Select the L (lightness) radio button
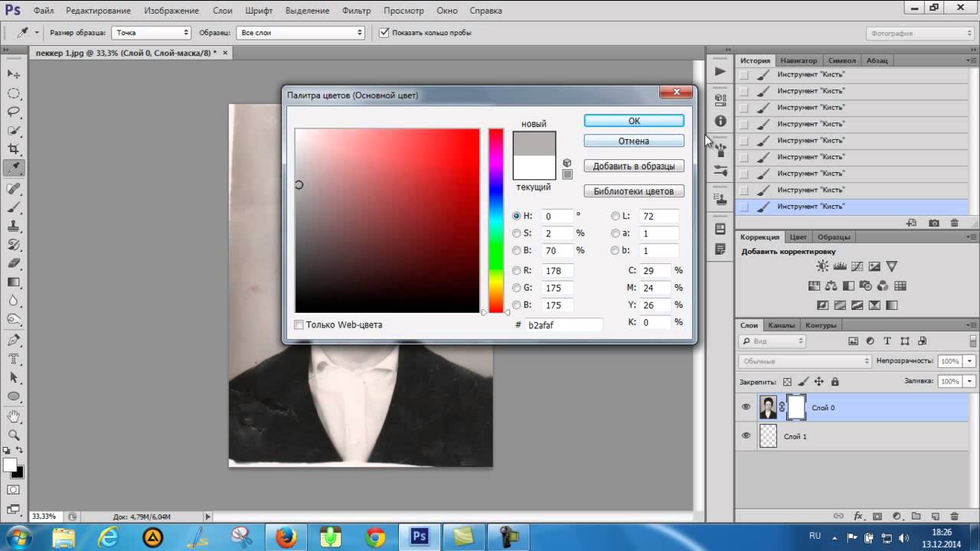This screenshot has height=551, width=980. click(x=616, y=216)
